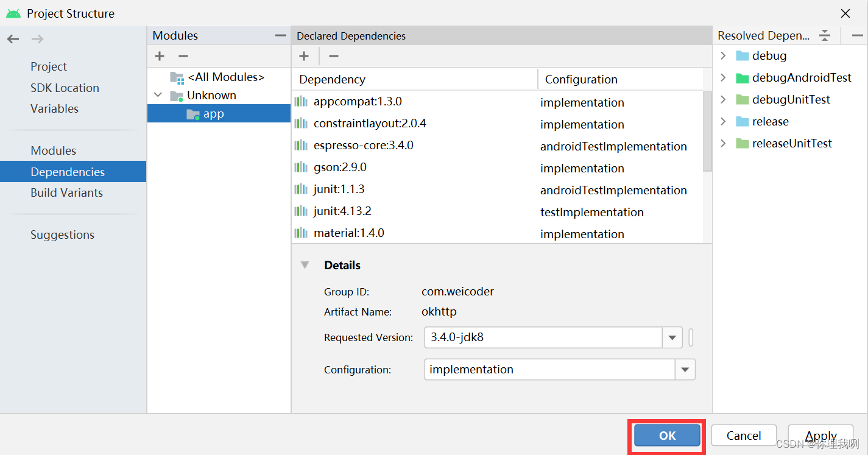Viewport: 868px width, 455px height.
Task: Click the Apply button
Action: click(x=820, y=436)
